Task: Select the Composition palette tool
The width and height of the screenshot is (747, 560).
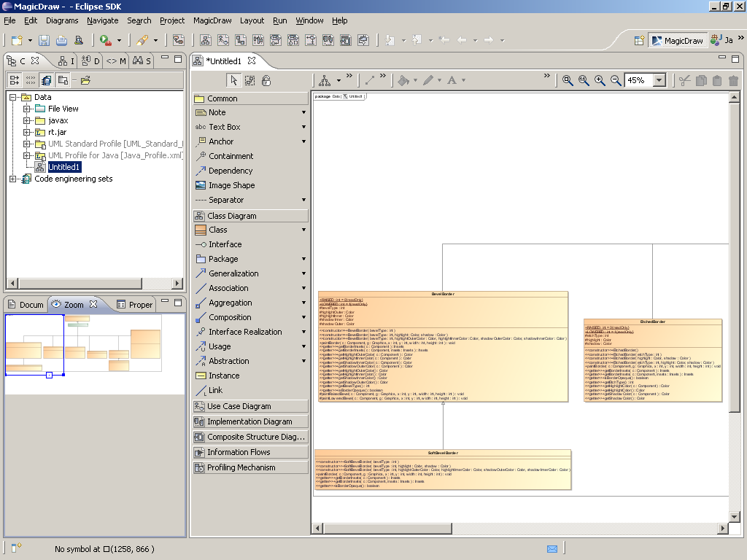Action: coord(230,317)
